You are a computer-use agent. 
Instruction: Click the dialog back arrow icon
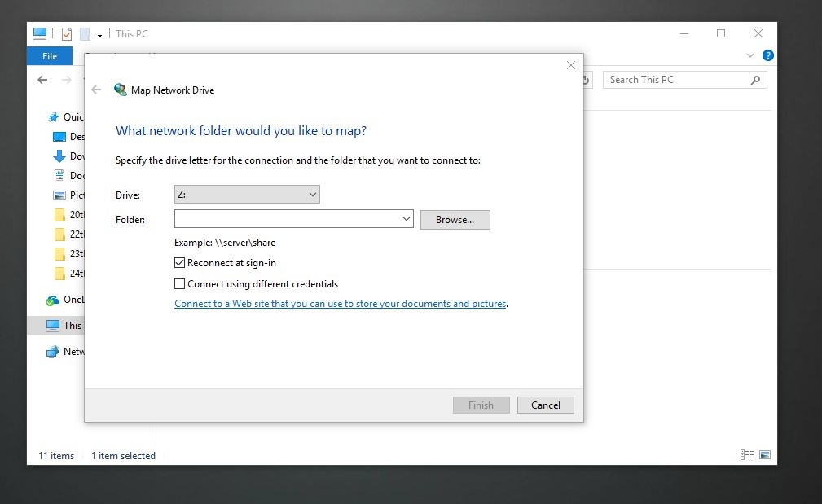(x=96, y=90)
